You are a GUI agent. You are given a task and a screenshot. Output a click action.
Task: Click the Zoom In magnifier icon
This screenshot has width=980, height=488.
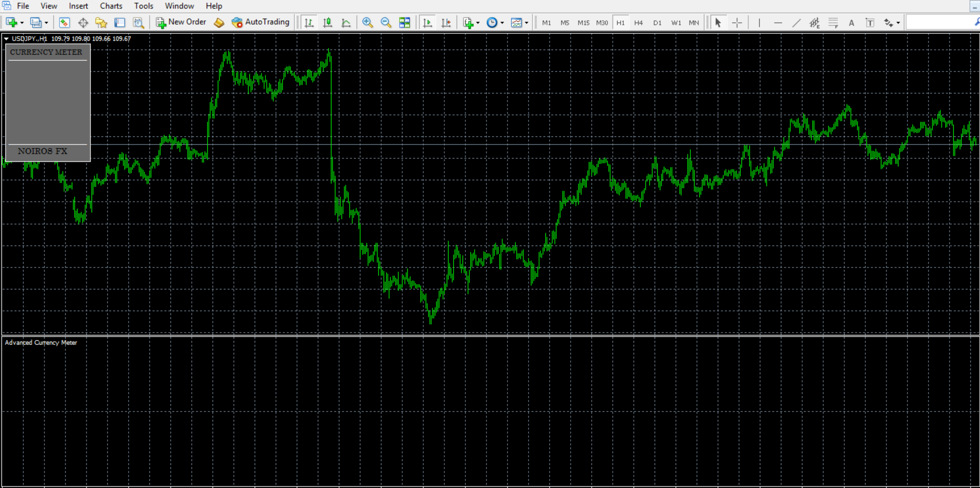coord(367,22)
